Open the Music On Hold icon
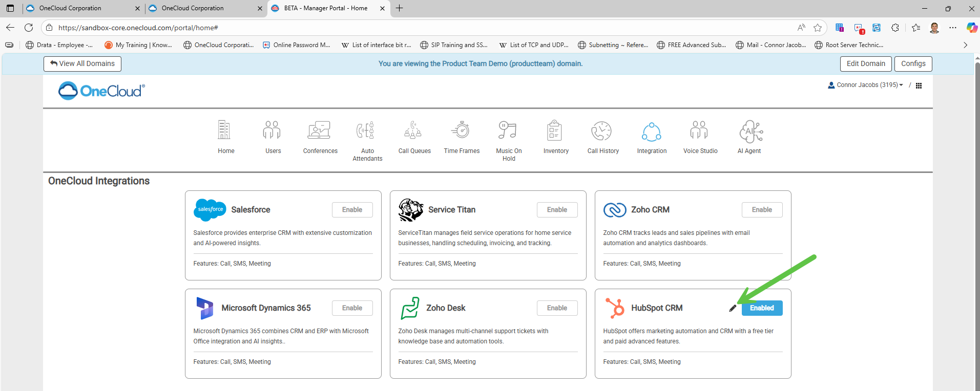 tap(508, 131)
